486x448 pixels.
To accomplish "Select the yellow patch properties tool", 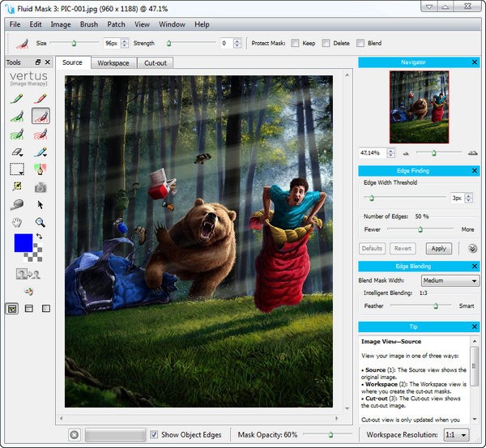I will point(17,186).
